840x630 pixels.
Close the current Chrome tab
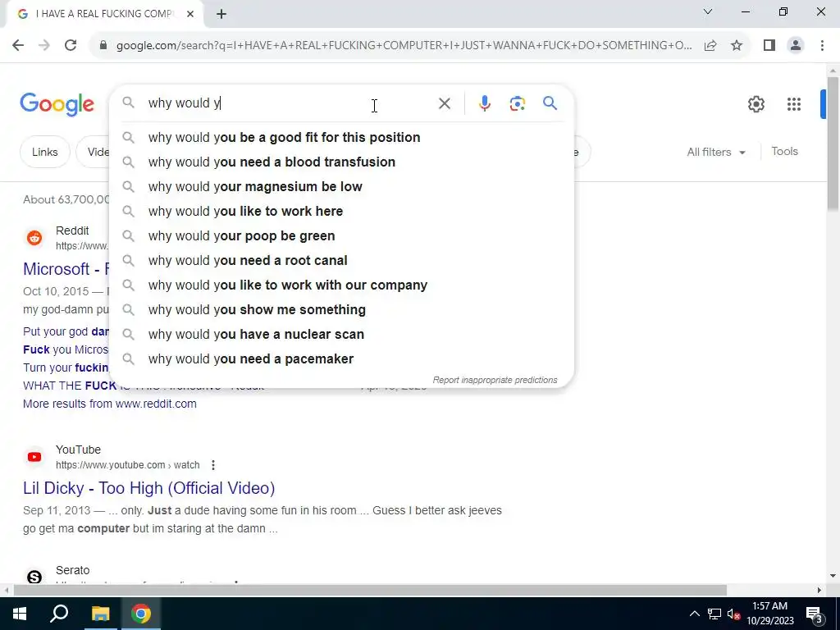point(190,14)
